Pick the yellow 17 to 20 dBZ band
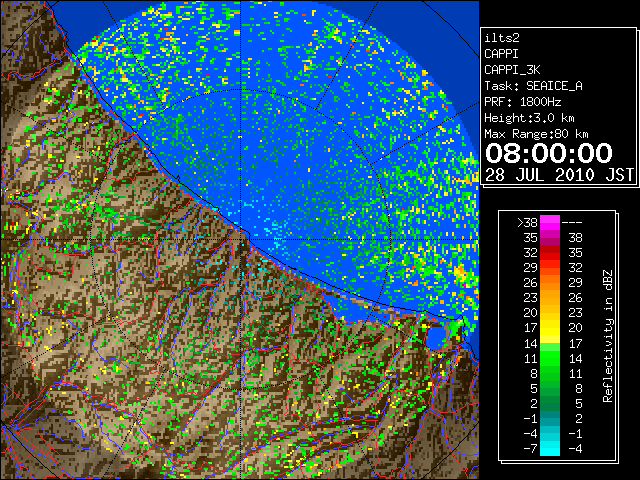Screen dimensions: 640x480 (x=550, y=328)
